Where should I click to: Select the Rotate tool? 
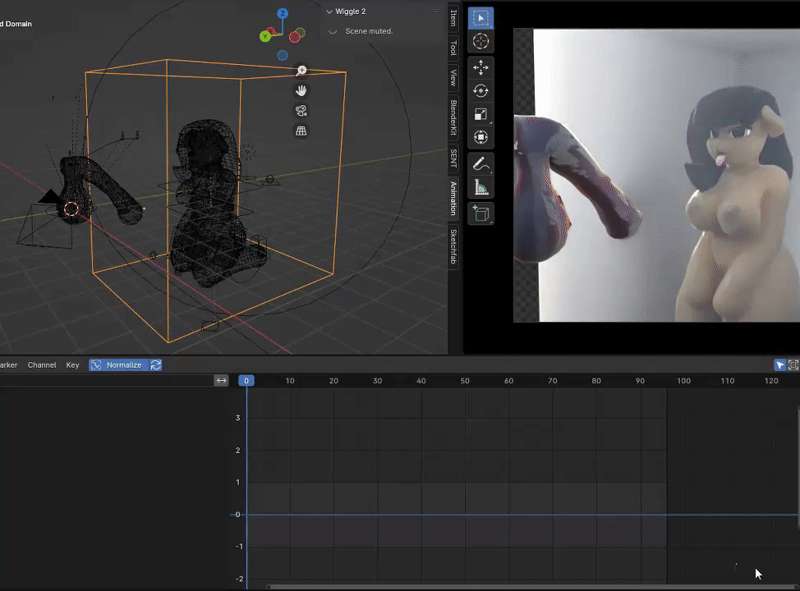coord(480,91)
